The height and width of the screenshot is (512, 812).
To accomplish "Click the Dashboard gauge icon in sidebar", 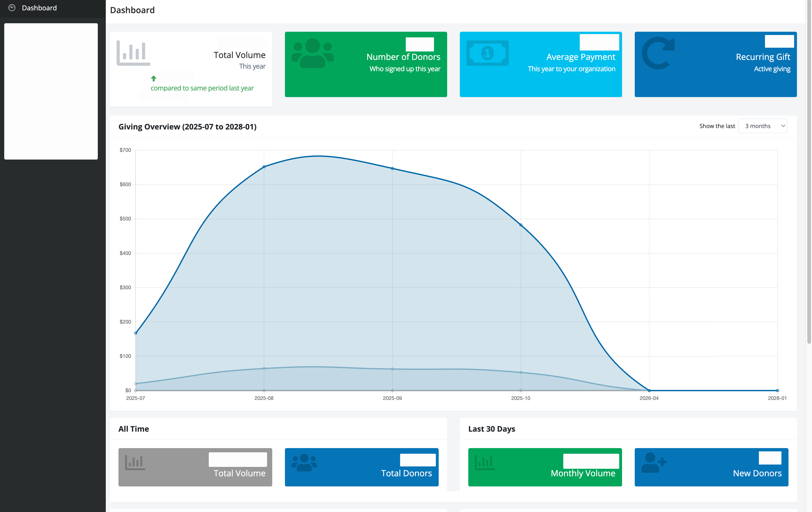I will pos(12,8).
